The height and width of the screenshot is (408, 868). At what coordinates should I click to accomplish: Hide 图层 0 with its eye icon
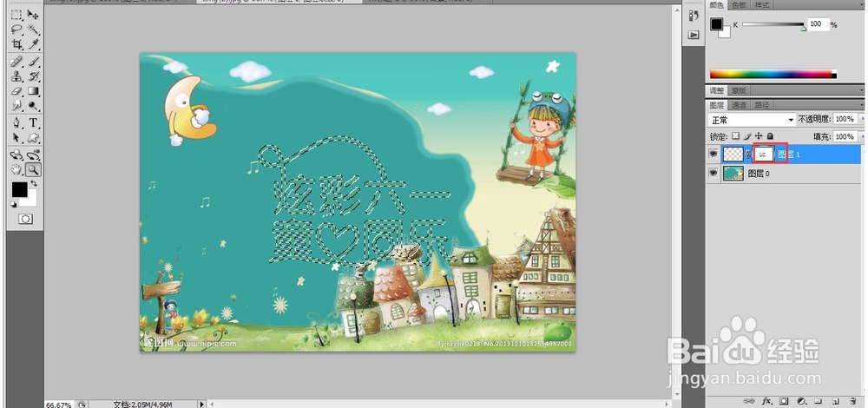[x=713, y=174]
